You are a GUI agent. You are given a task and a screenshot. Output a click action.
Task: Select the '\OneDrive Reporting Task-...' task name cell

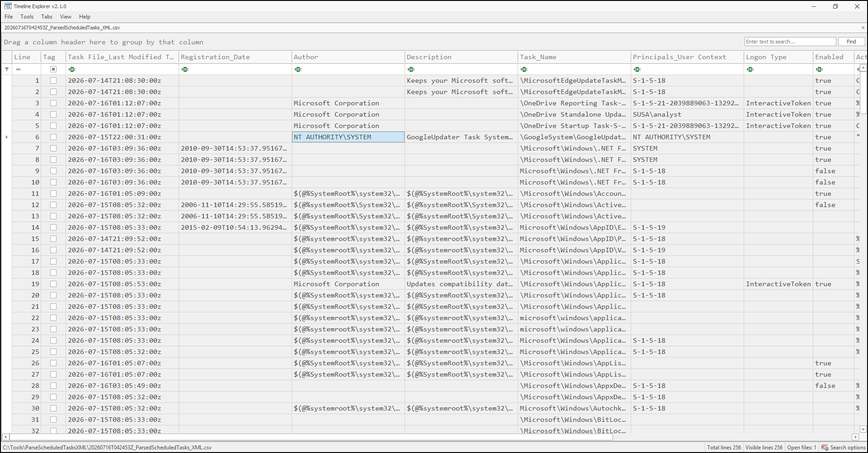pos(574,103)
